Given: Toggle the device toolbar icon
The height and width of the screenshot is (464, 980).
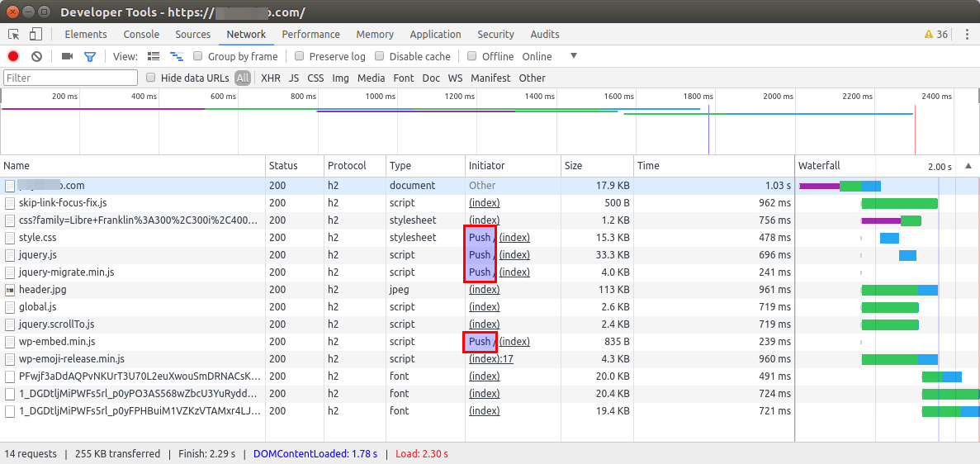Looking at the screenshot, I should (x=36, y=35).
